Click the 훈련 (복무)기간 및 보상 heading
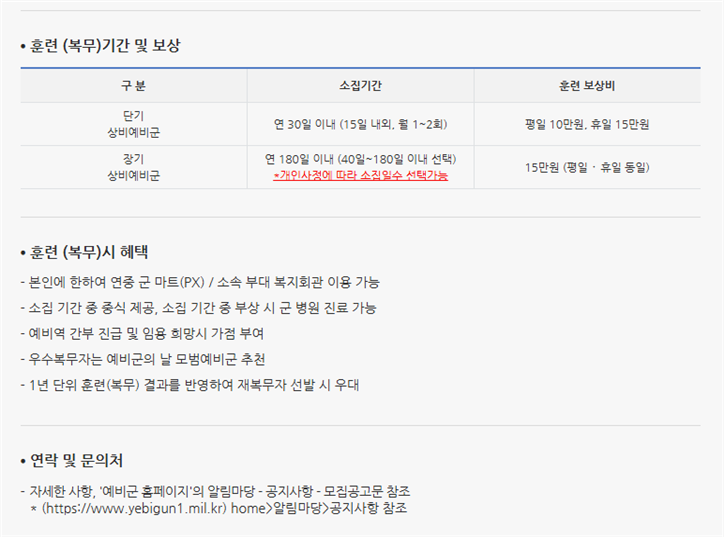The height and width of the screenshot is (537, 724). pos(104,46)
